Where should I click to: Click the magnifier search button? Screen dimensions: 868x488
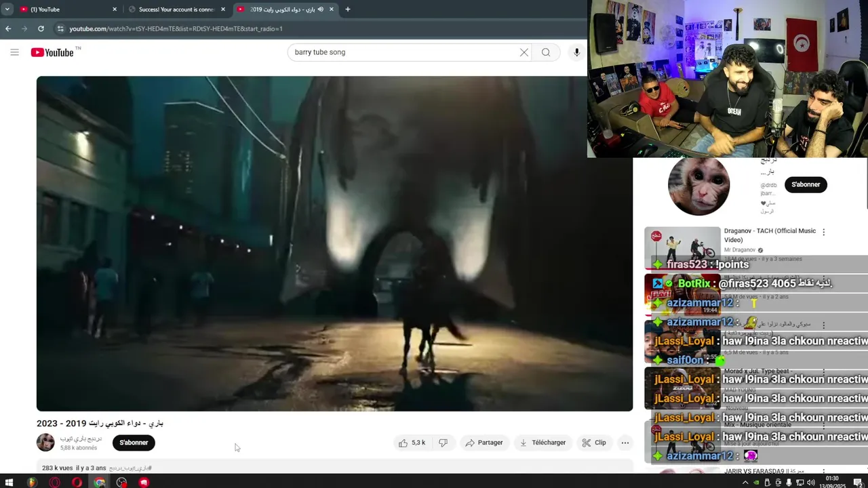coord(546,52)
